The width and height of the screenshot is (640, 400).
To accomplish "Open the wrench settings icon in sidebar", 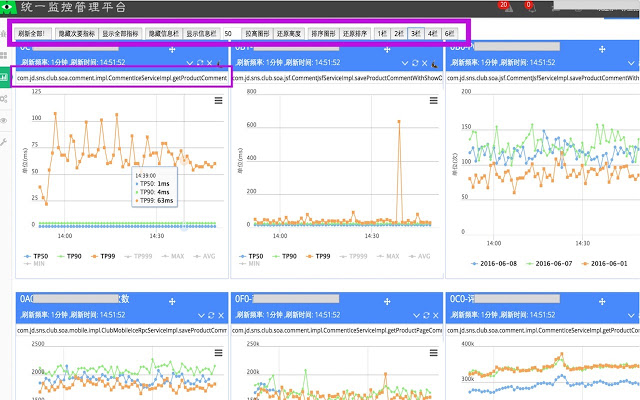I will click(x=4, y=142).
